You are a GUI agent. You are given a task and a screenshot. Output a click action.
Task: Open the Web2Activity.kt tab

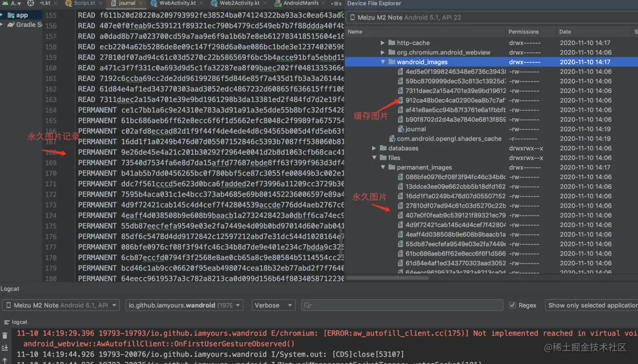[x=239, y=3]
